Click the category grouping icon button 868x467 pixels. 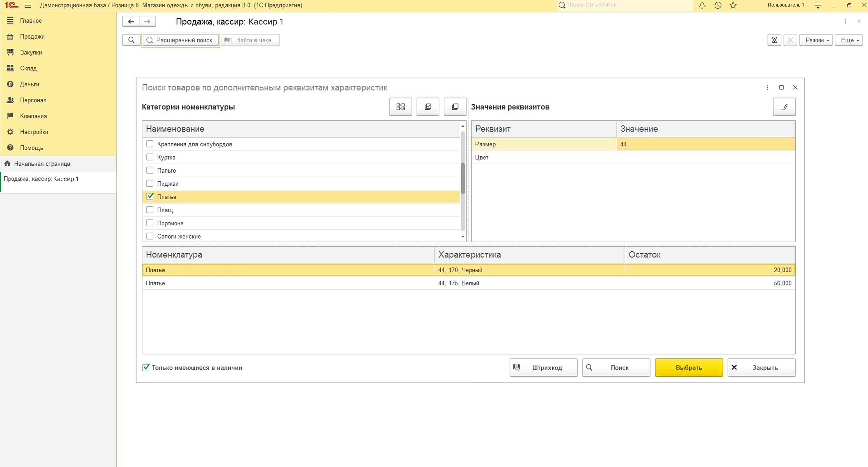pyautogui.click(x=400, y=107)
